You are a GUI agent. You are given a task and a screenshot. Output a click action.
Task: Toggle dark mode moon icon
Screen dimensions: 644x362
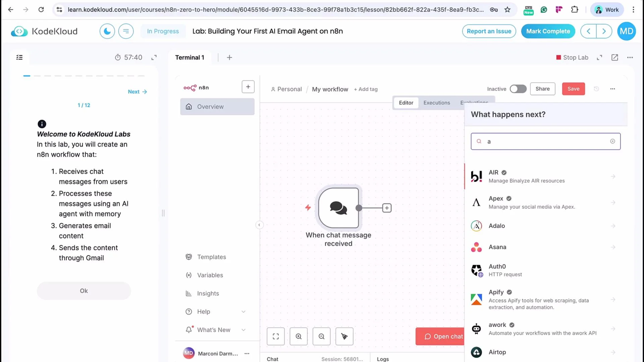click(x=107, y=31)
